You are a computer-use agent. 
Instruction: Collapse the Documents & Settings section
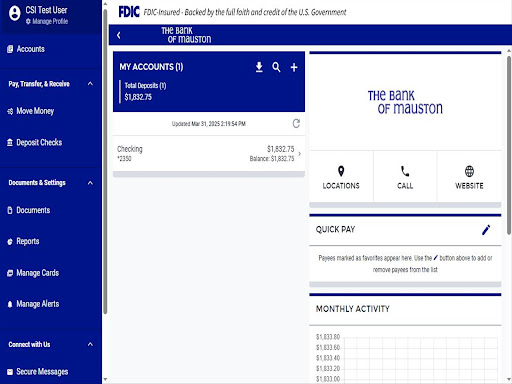pos(90,183)
